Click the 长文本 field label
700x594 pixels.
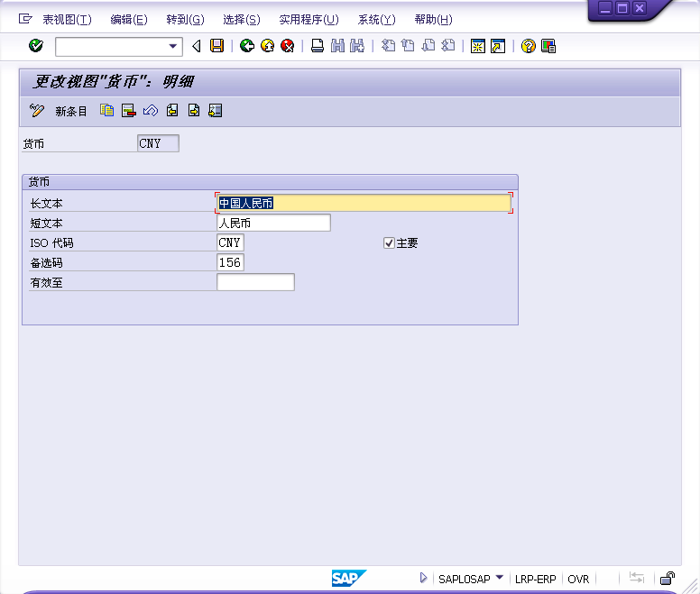coord(46,204)
